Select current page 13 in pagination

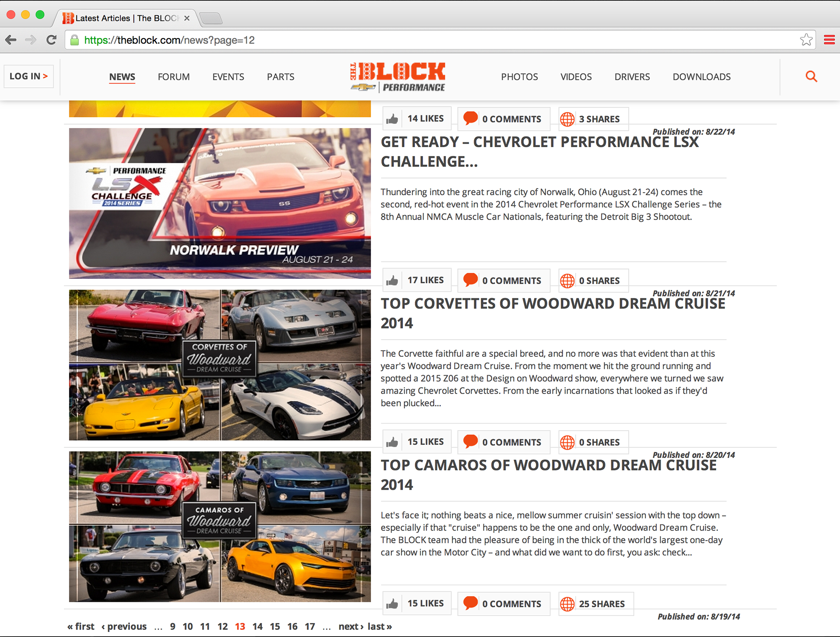point(240,626)
